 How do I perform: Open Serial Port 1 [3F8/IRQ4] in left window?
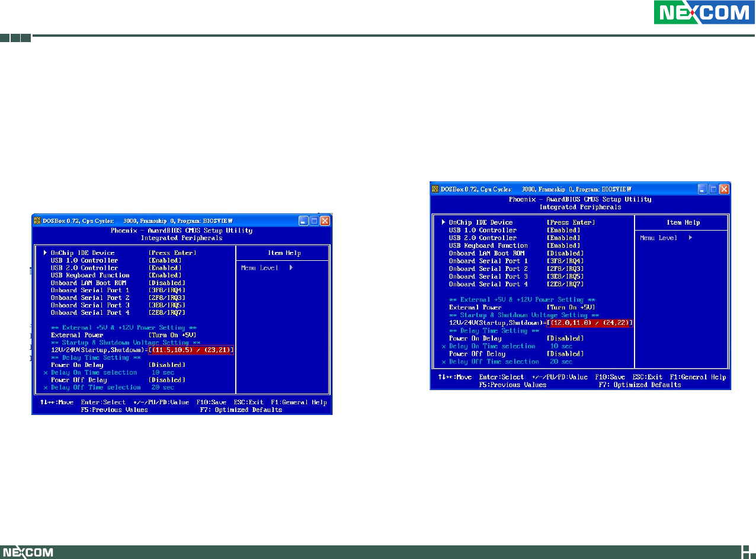tap(166, 290)
